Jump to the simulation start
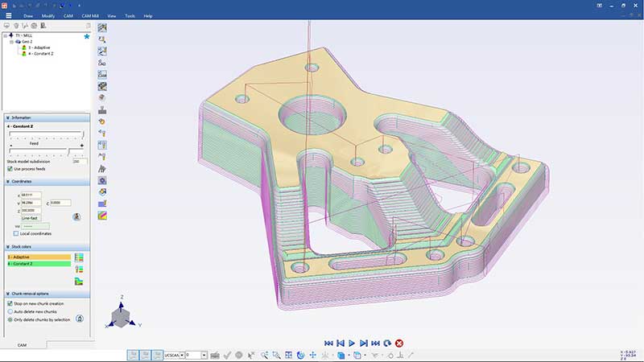 [x=328, y=343]
